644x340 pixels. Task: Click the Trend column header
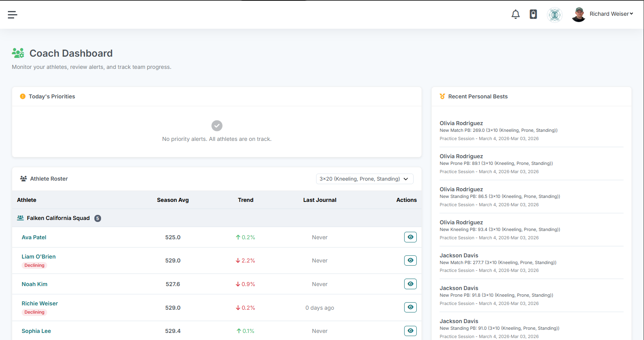245,200
